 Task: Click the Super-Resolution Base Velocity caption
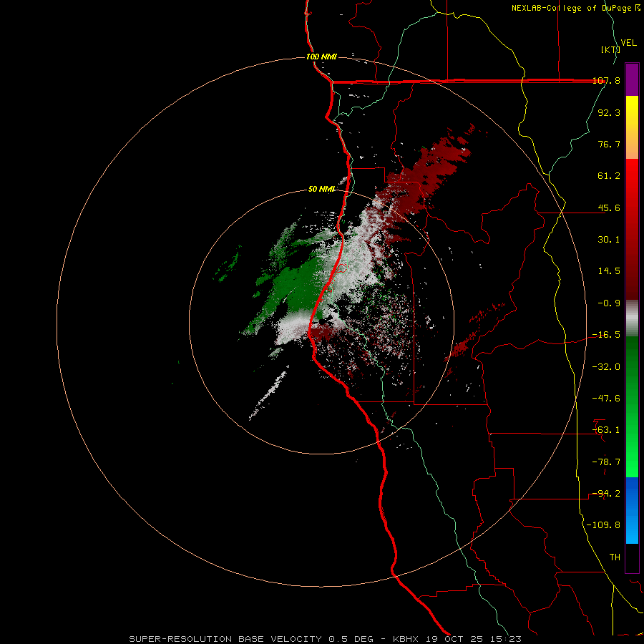click(x=325, y=639)
